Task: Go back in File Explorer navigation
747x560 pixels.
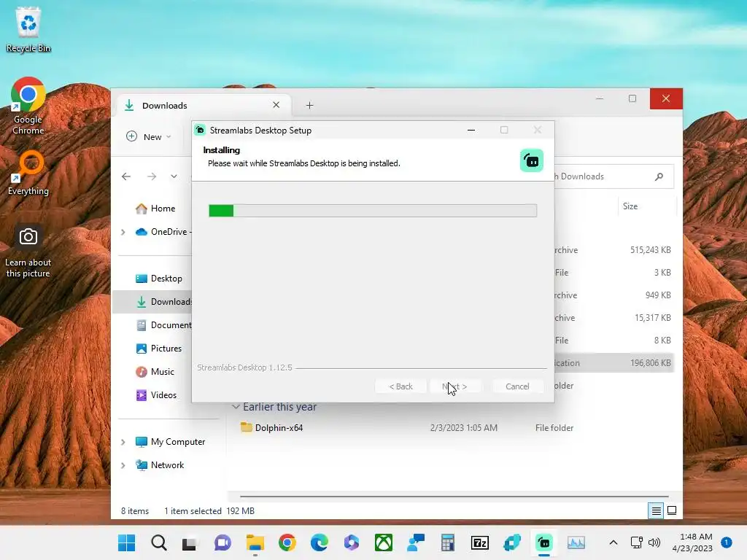Action: pos(126,176)
